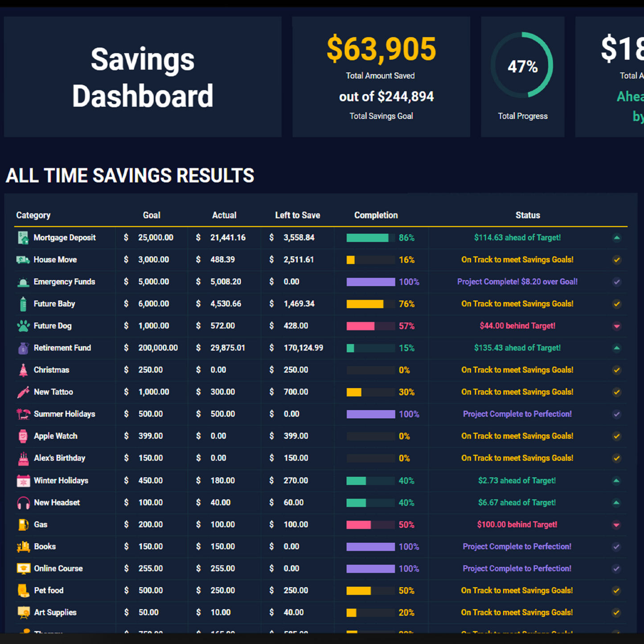Click green up arrow in New Headset row

[616, 503]
